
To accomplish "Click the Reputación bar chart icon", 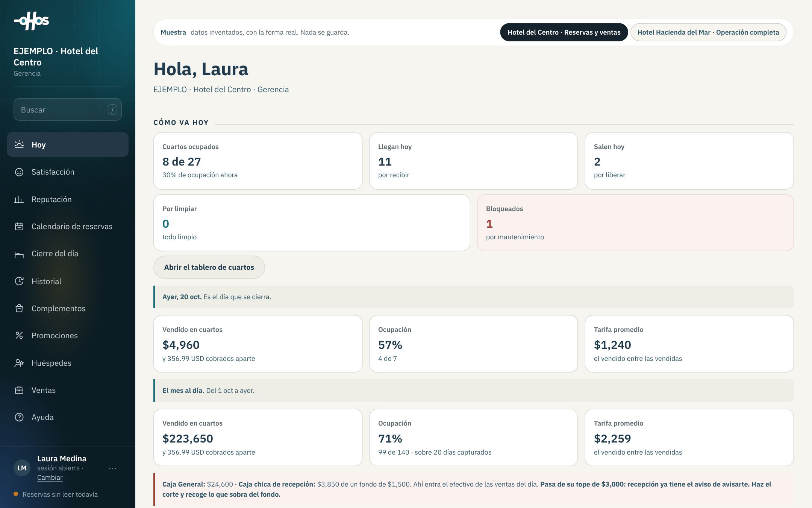I will [19, 199].
